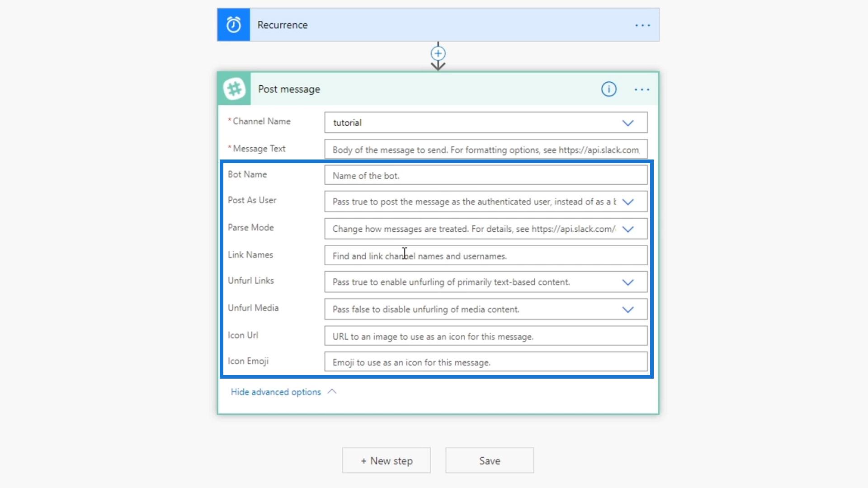
Task: Click the New step button
Action: point(386,460)
